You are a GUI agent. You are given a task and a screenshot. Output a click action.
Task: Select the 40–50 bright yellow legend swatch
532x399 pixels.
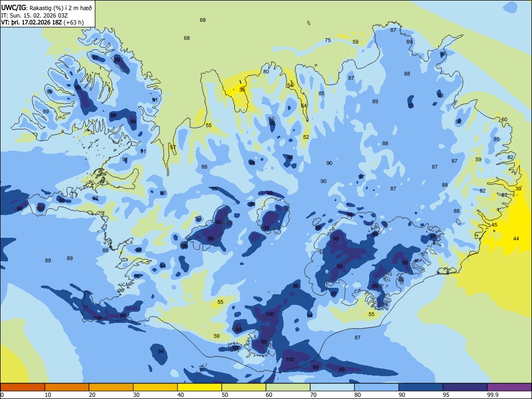(x=199, y=387)
